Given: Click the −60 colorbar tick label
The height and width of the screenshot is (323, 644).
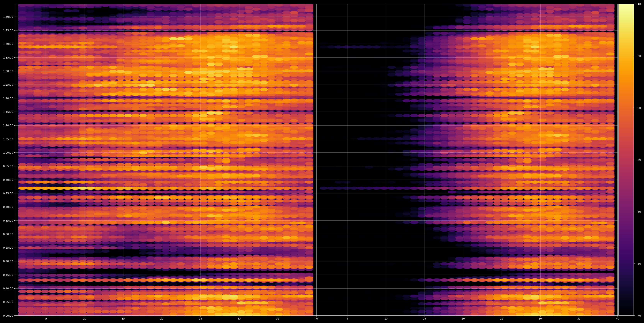Looking at the screenshot, I should [638, 263].
